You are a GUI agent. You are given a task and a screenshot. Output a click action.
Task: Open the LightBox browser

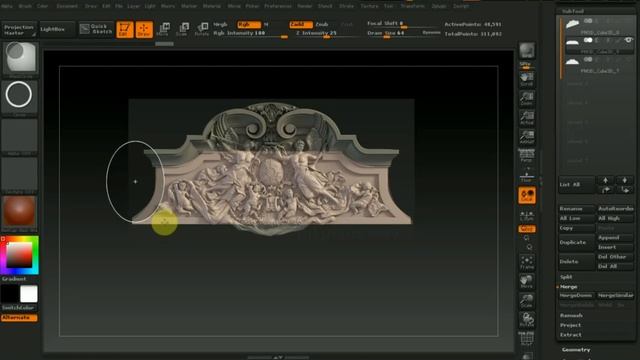click(56, 30)
